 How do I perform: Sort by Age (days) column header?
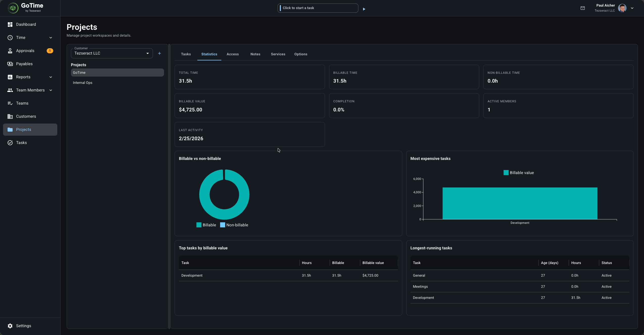click(550, 263)
